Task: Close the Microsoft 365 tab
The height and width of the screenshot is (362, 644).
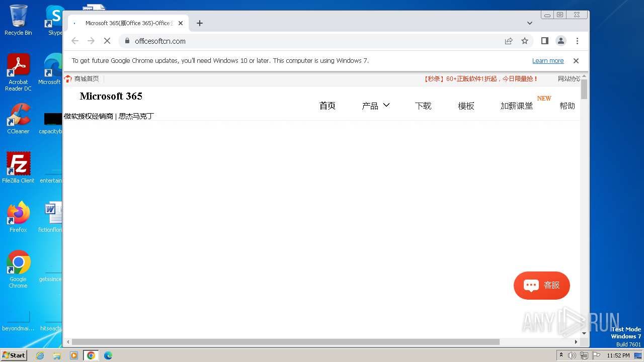Action: pyautogui.click(x=181, y=23)
